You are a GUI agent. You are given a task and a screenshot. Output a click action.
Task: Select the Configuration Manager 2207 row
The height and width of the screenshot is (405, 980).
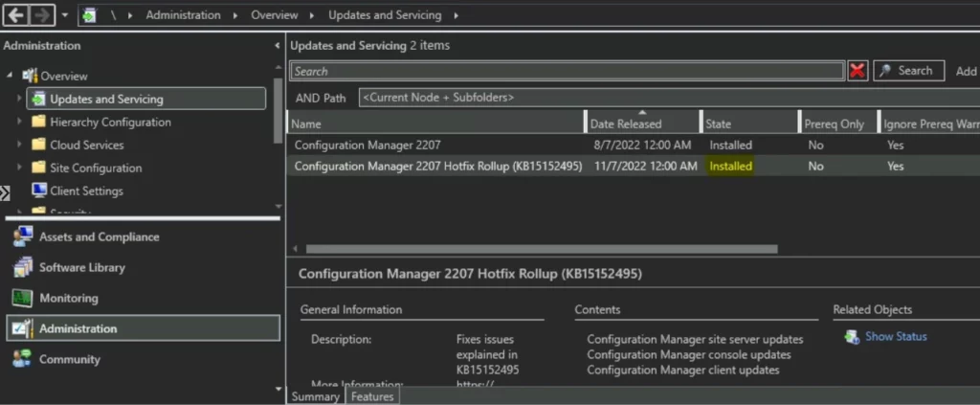(634, 145)
